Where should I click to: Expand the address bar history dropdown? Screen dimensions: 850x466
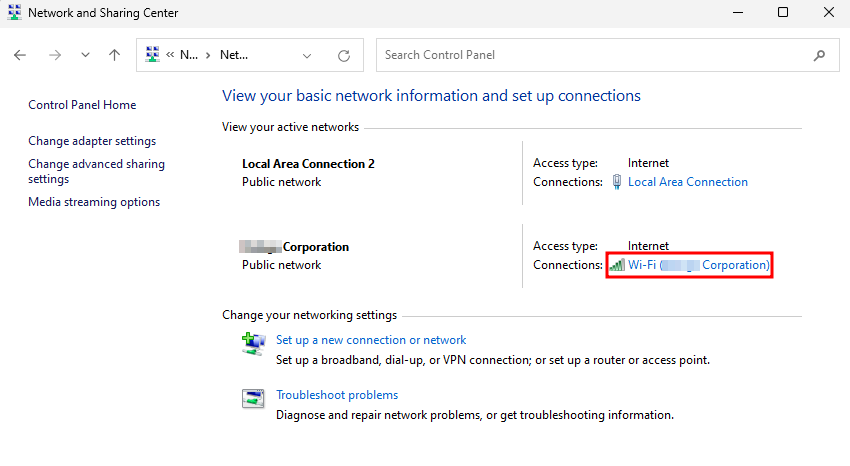[307, 56]
